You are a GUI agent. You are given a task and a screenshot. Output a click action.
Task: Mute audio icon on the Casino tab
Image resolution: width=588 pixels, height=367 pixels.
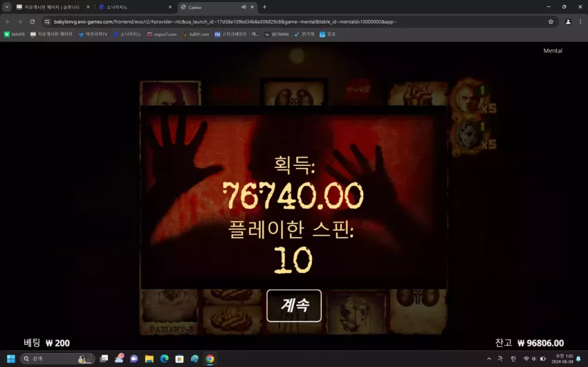point(244,7)
